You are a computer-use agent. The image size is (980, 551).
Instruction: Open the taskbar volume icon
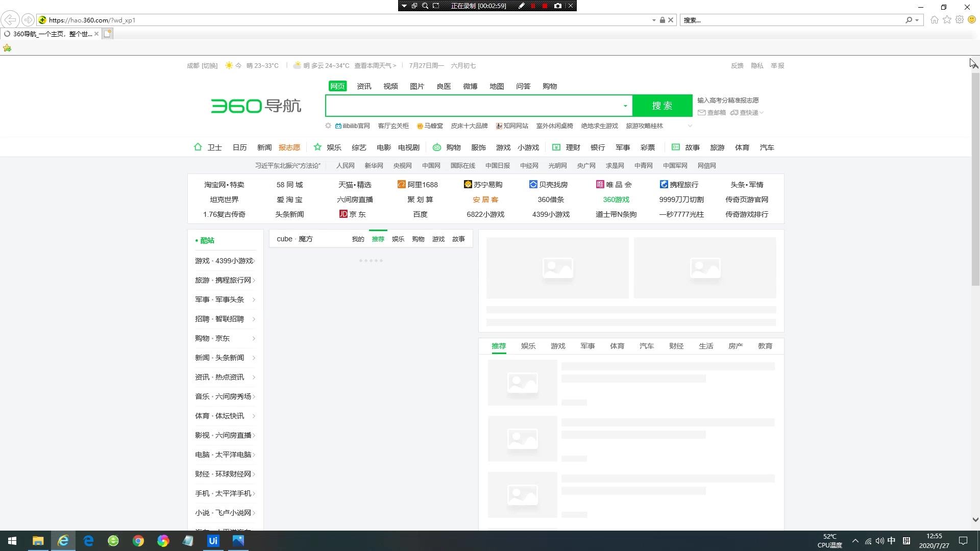coord(879,541)
